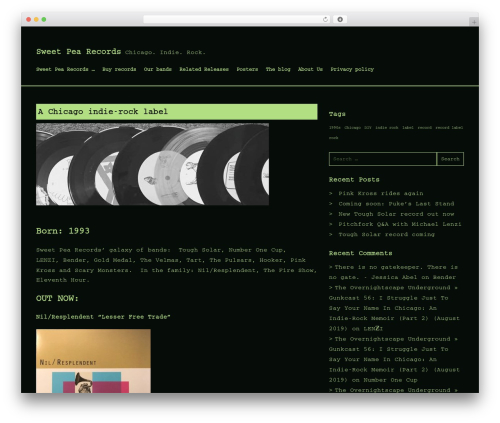Select the DIY tag
This screenshot has width=500, height=423.
(368, 128)
